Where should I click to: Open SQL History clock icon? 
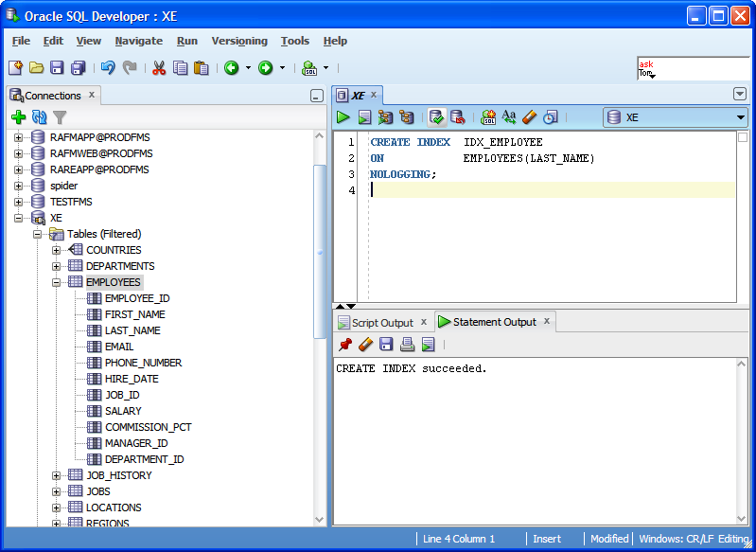(550, 117)
